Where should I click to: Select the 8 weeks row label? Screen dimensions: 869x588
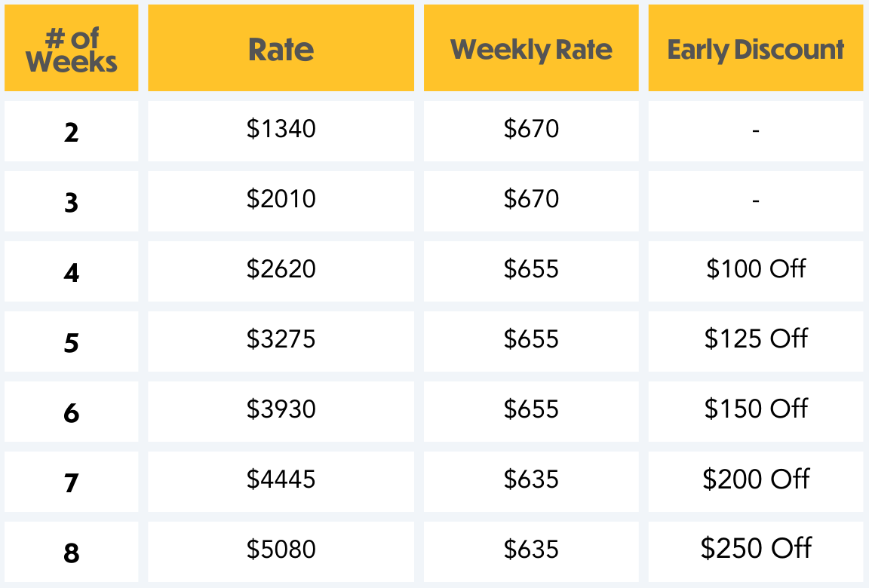72,553
